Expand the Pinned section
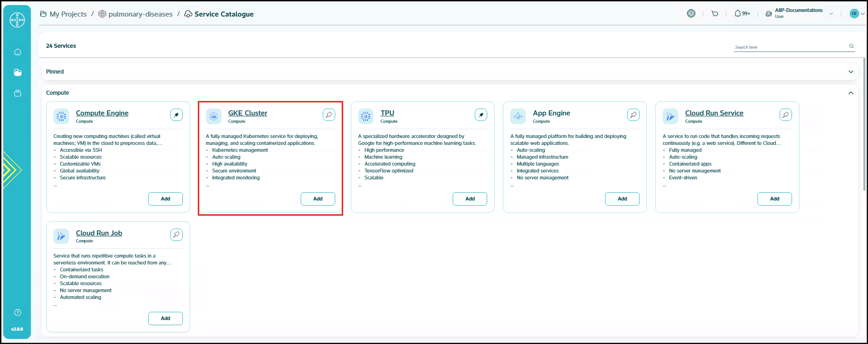The image size is (868, 344). (x=851, y=72)
